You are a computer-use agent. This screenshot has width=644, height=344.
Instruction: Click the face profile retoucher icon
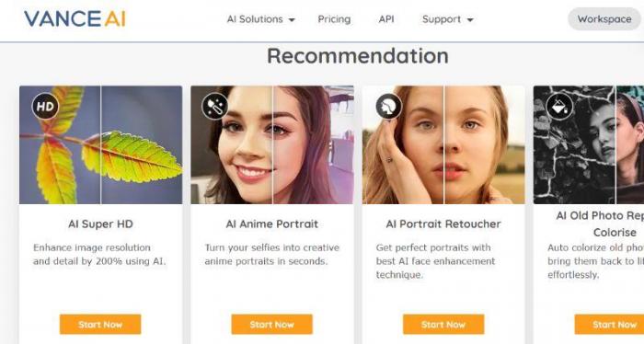[388, 107]
